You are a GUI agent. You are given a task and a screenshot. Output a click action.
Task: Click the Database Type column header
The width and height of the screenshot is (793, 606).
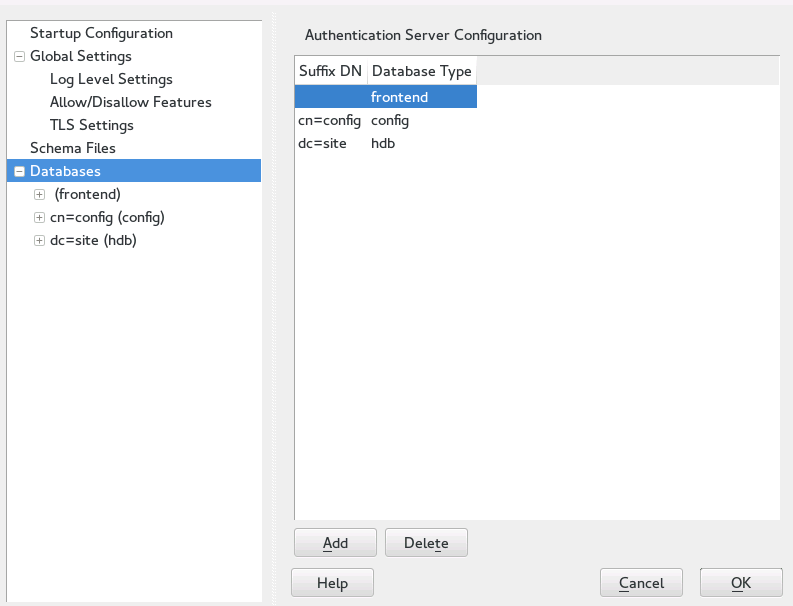click(x=421, y=71)
